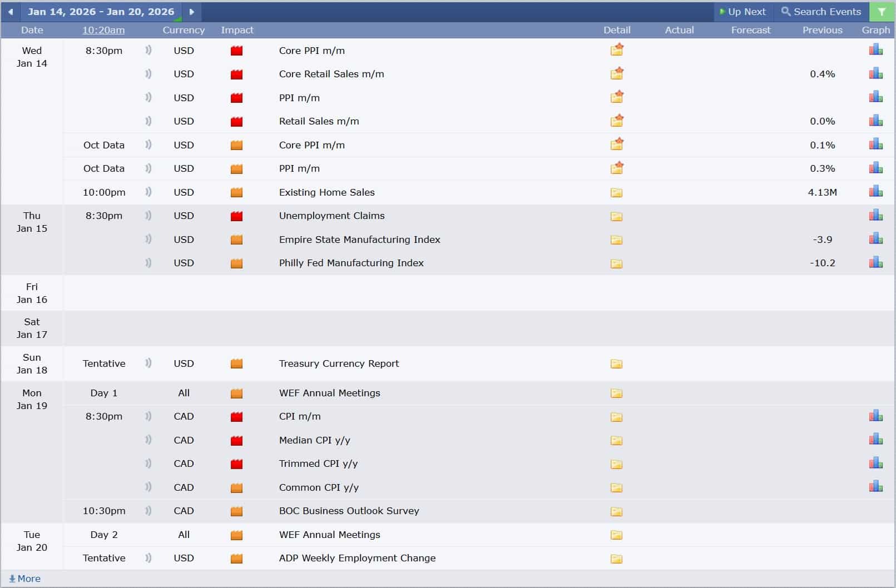Click the next-week arrow beside the date range
The height and width of the screenshot is (588, 896).
[x=192, y=11]
